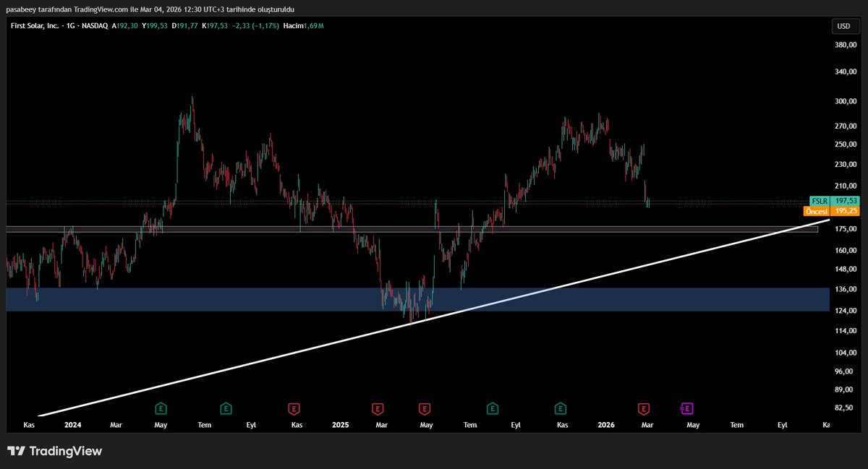Click the 148,00 price axis label

point(845,270)
